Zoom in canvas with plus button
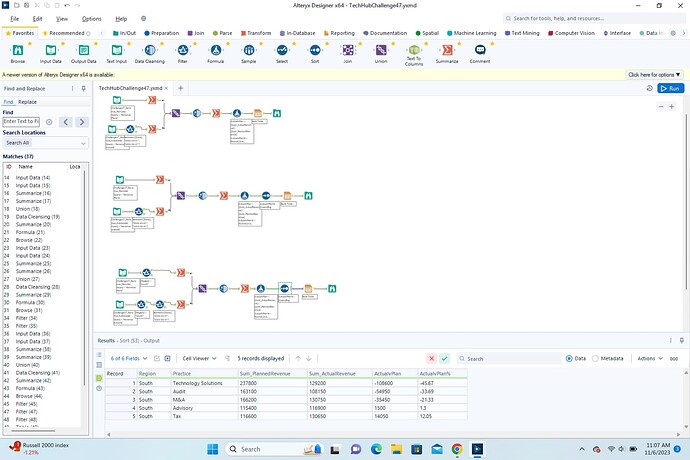The height and width of the screenshot is (460, 690). 672,107
